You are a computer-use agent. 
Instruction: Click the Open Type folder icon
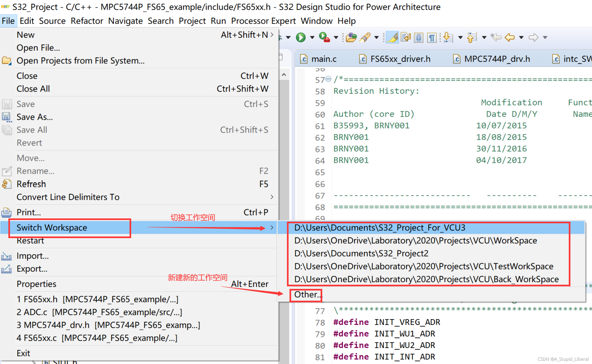click(x=351, y=37)
